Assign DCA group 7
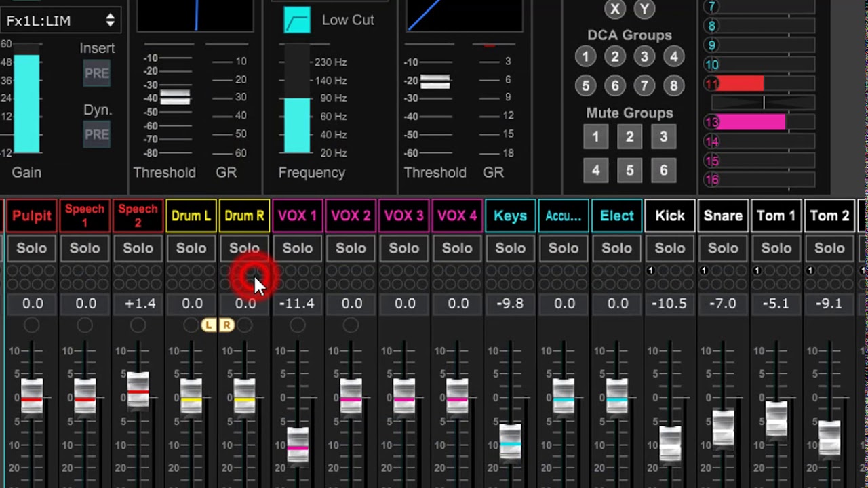Screen dimensions: 868x488 tap(644, 86)
